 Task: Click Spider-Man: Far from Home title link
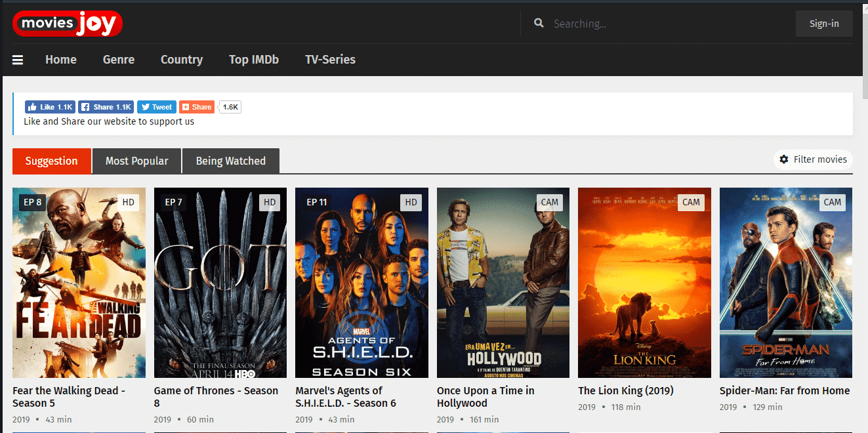pyautogui.click(x=785, y=391)
